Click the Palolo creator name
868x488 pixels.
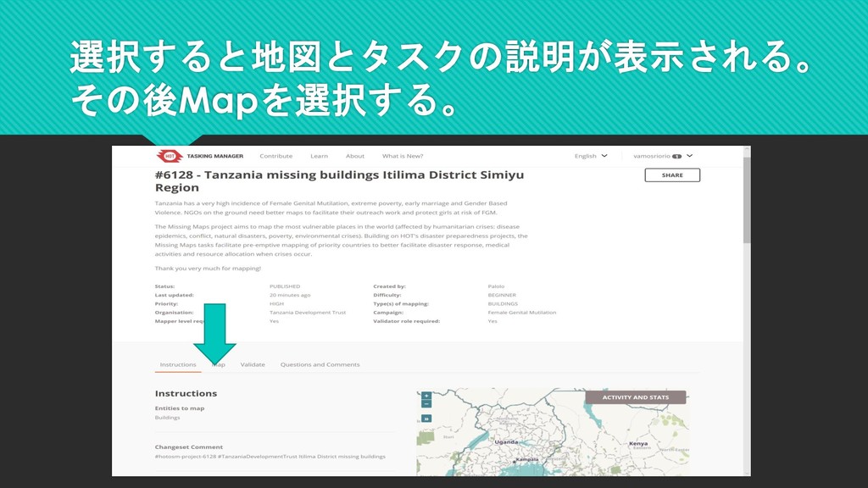coord(496,286)
